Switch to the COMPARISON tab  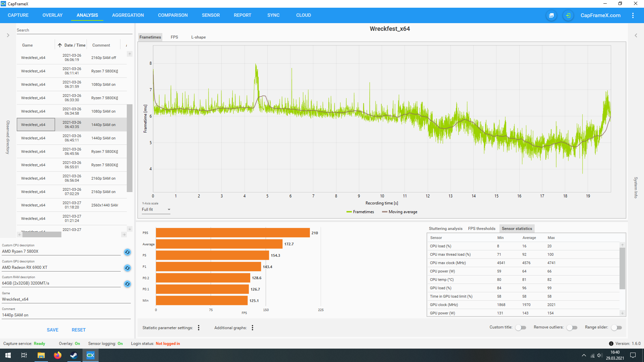pos(173,15)
